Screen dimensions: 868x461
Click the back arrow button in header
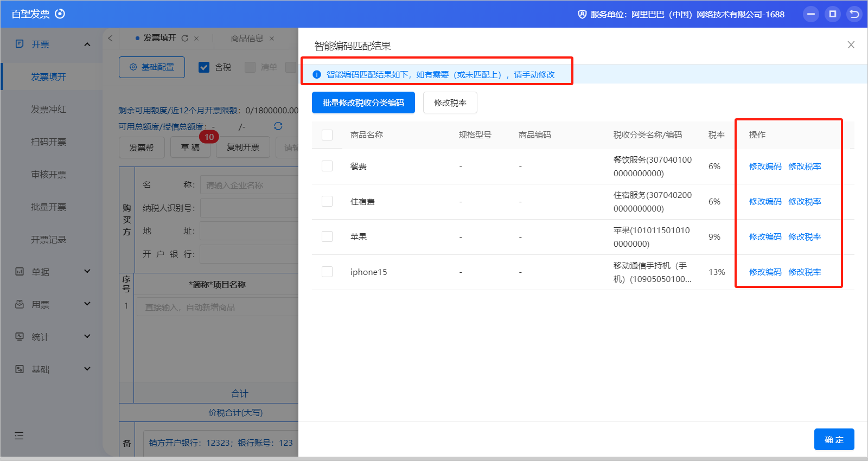854,14
